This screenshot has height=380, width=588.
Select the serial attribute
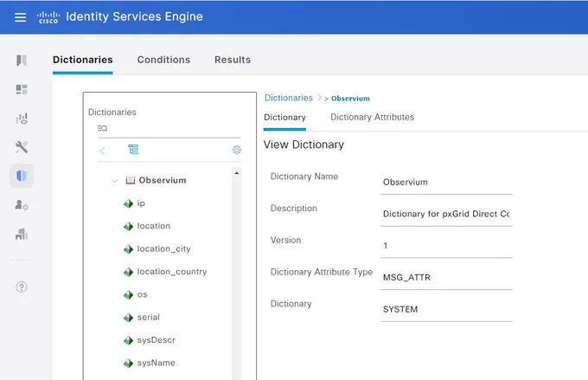pyautogui.click(x=149, y=318)
